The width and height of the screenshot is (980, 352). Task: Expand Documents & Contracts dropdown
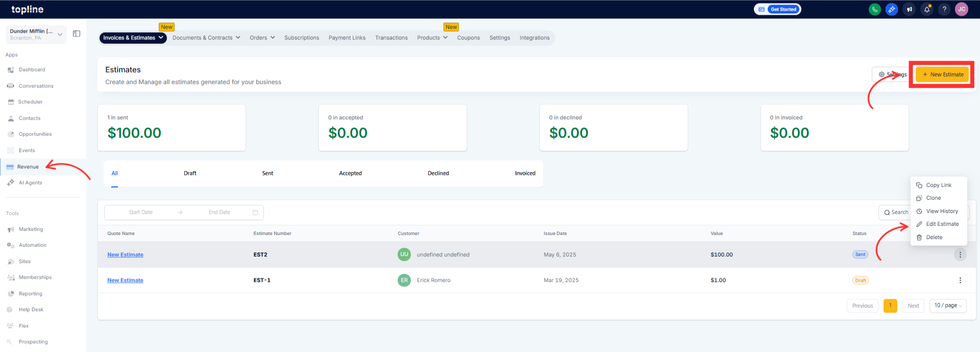click(206, 38)
